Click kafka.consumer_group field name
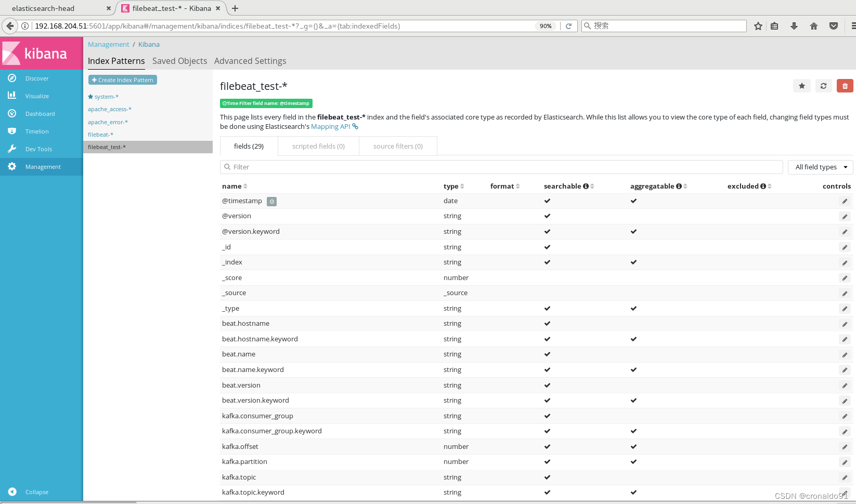This screenshot has width=856, height=504. pyautogui.click(x=257, y=416)
